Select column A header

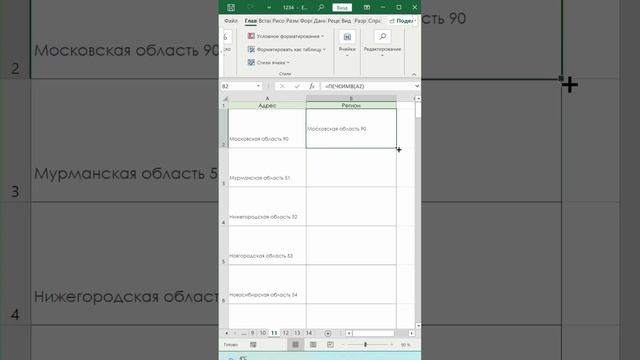pyautogui.click(x=267, y=98)
